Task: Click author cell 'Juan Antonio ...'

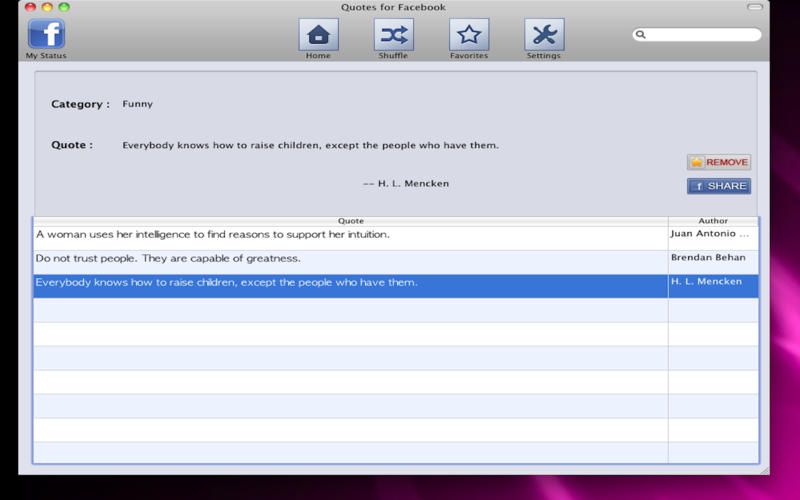Action: (713, 238)
